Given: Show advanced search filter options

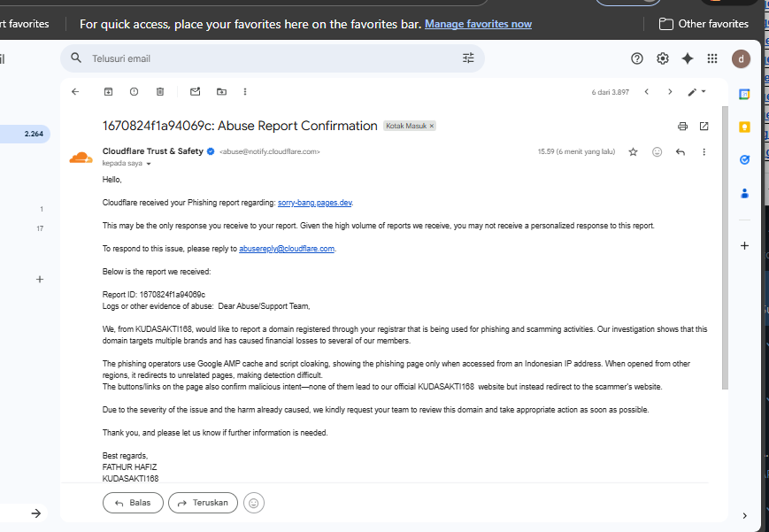Looking at the screenshot, I should pyautogui.click(x=468, y=58).
